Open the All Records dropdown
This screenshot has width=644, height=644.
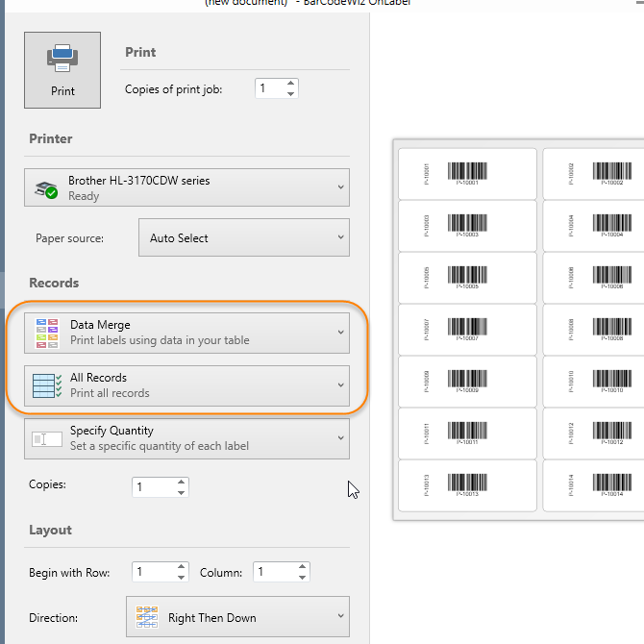click(186, 385)
